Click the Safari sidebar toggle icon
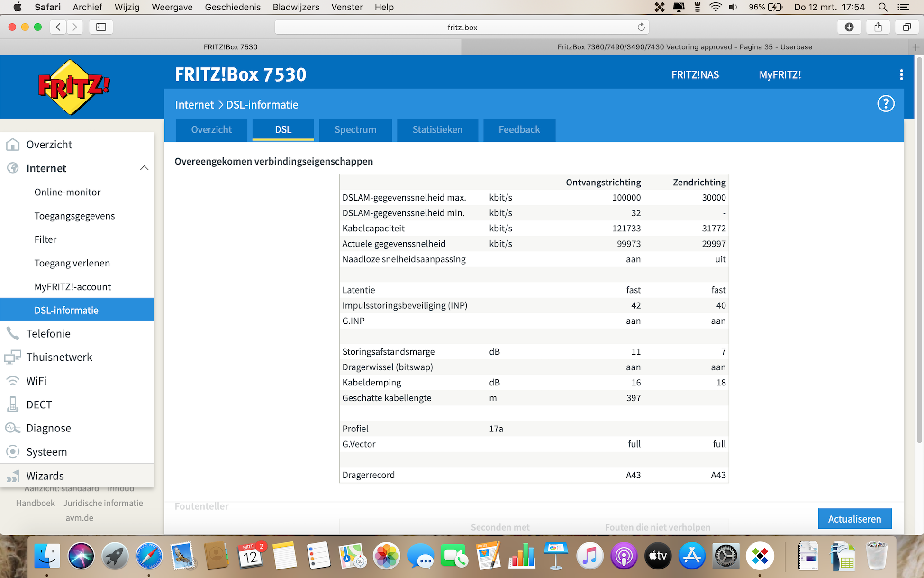 pos(101,27)
